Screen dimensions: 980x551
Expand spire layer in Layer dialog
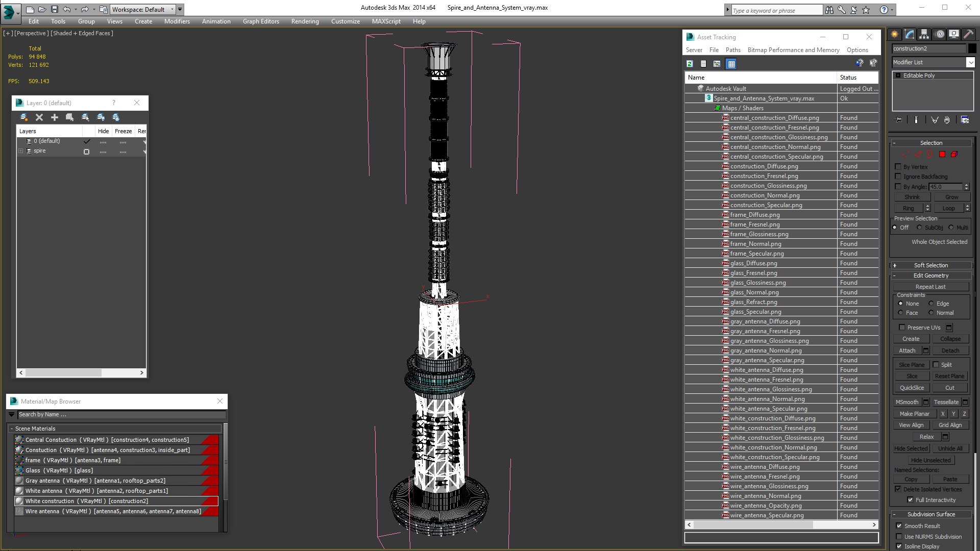[x=21, y=151]
